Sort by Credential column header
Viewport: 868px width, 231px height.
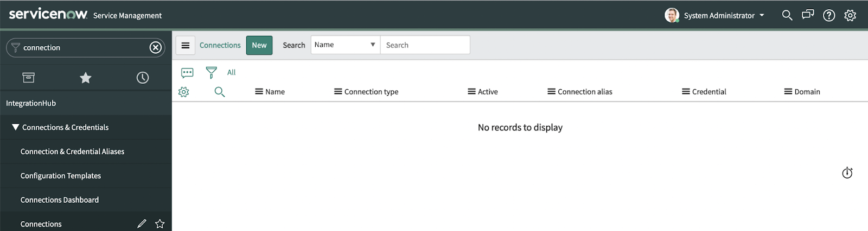pyautogui.click(x=709, y=92)
